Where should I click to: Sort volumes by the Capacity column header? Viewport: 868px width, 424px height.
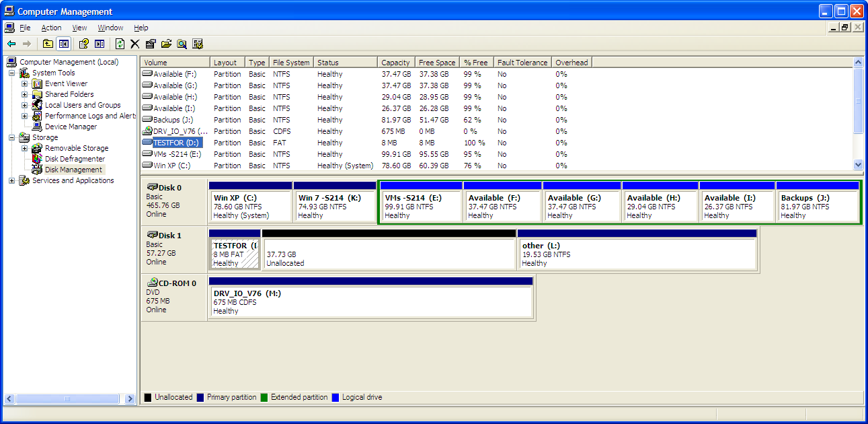pos(395,63)
